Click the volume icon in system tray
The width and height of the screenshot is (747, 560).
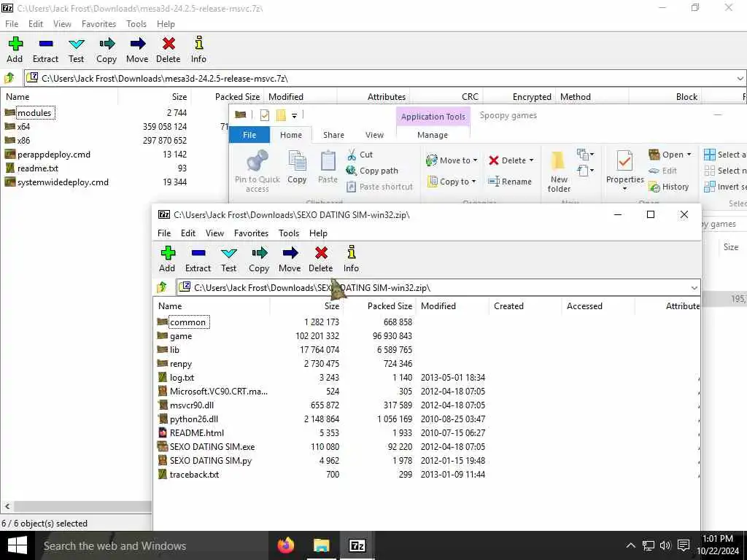[x=665, y=545]
